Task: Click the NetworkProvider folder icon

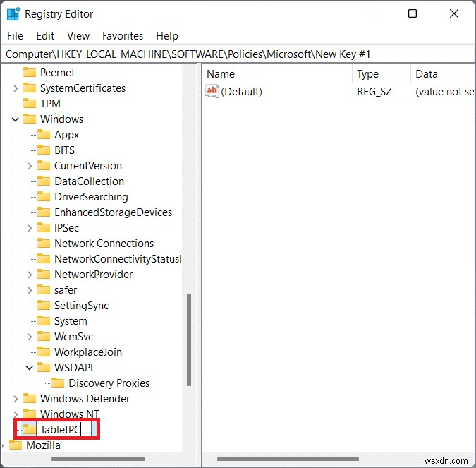Action: (44, 274)
